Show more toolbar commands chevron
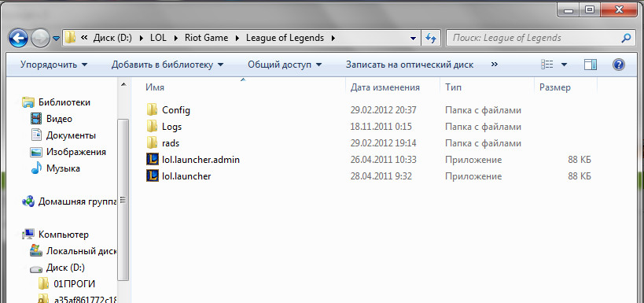The height and width of the screenshot is (303, 644). [x=495, y=65]
